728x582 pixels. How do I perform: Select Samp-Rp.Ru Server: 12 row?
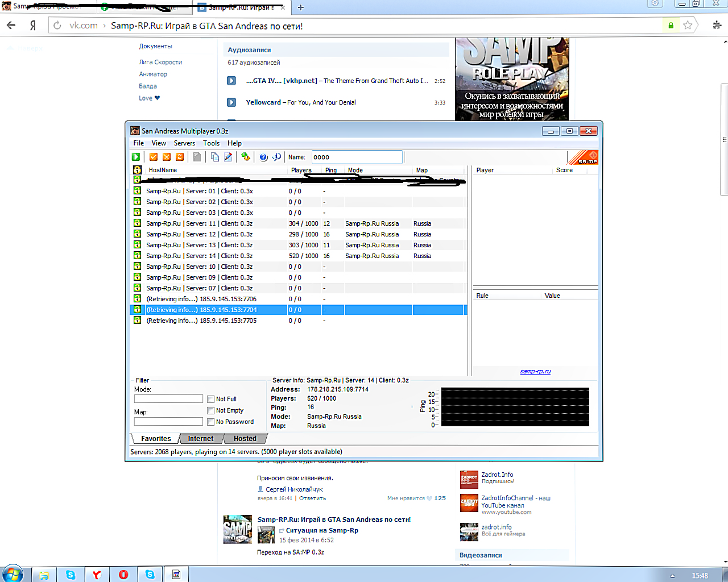coord(298,234)
